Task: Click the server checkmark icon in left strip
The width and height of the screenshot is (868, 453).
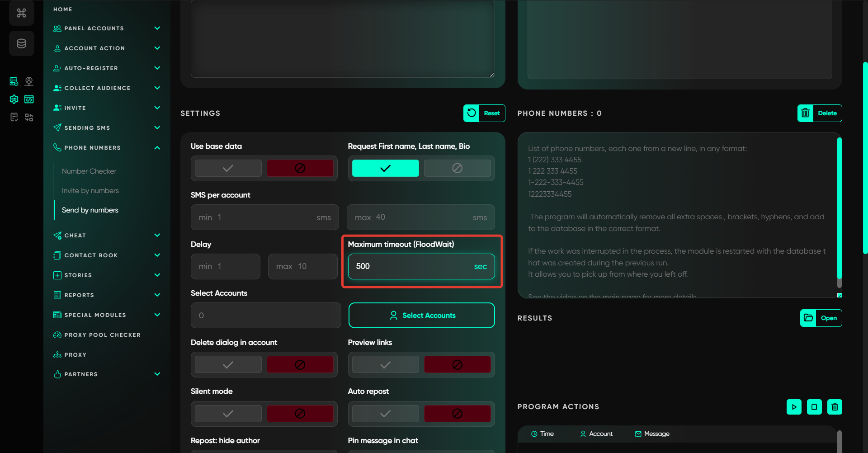Action: point(14,81)
